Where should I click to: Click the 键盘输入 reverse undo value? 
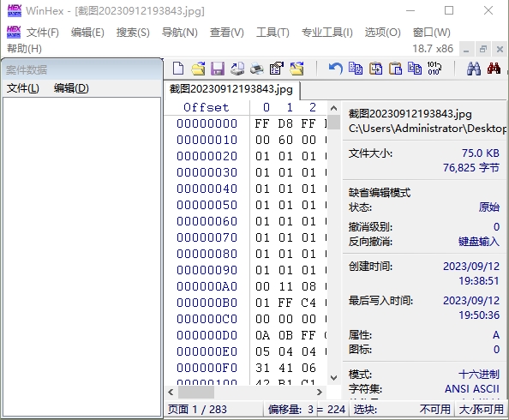point(479,242)
